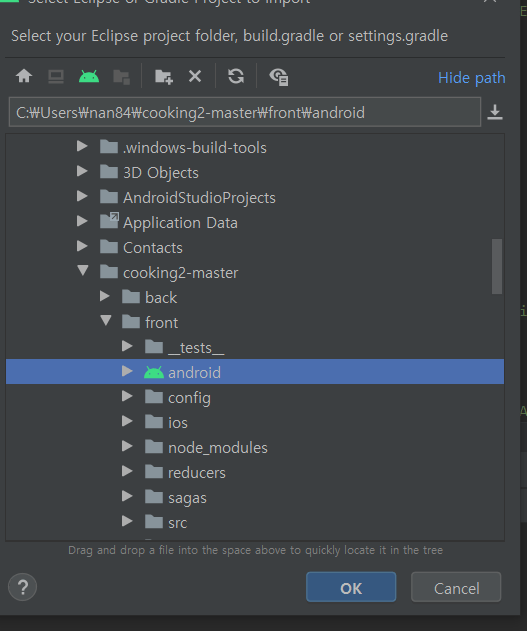Select the src folder
Viewport: 527px width, 631px height.
click(255, 522)
